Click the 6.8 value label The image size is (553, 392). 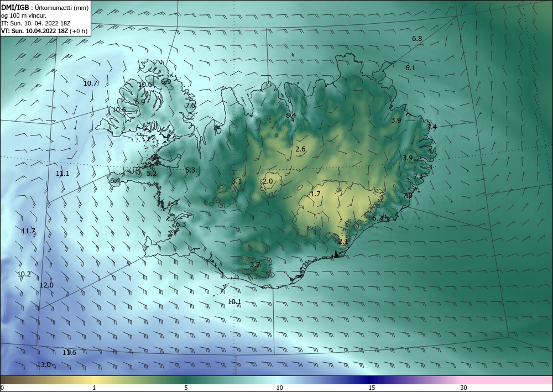pos(417,38)
